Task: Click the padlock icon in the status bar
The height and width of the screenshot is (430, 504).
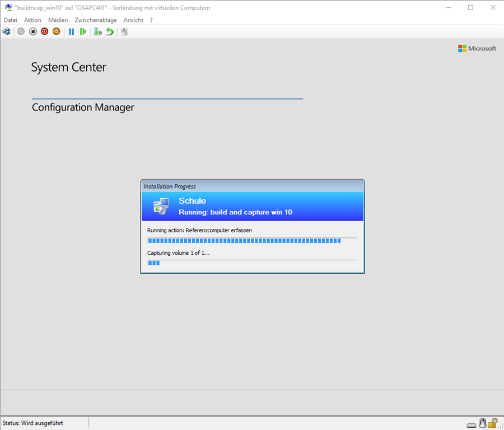Action: point(493,423)
